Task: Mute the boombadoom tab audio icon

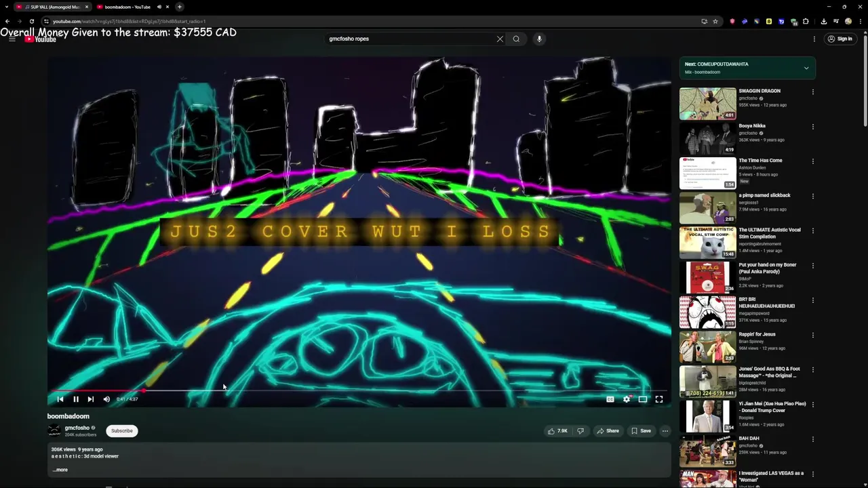Action: (159, 7)
